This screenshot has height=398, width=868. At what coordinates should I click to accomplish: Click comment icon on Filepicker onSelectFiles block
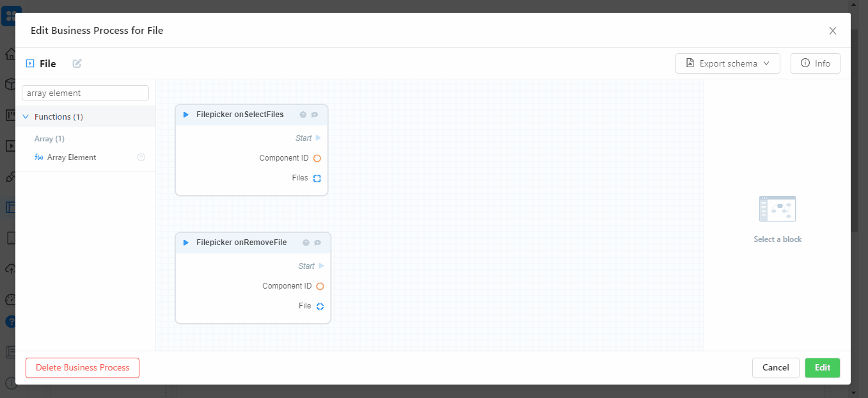click(314, 115)
